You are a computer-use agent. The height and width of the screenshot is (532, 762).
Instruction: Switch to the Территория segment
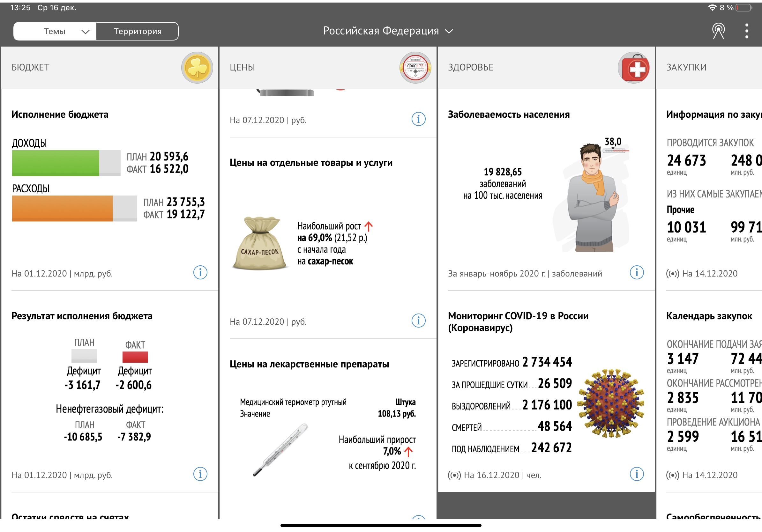pos(138,32)
